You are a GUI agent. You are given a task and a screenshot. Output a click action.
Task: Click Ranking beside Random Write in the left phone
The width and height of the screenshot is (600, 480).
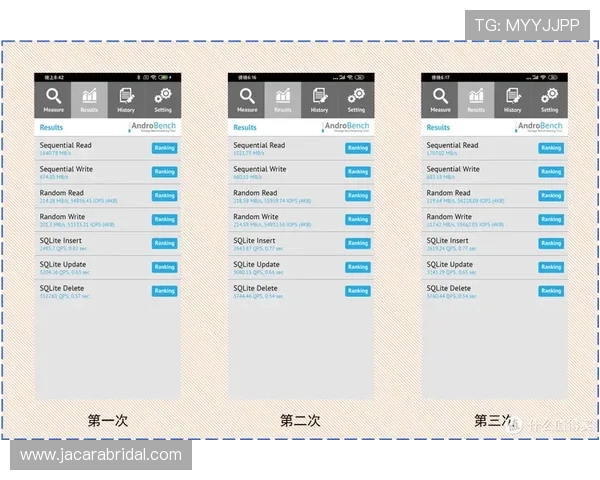[x=164, y=220]
